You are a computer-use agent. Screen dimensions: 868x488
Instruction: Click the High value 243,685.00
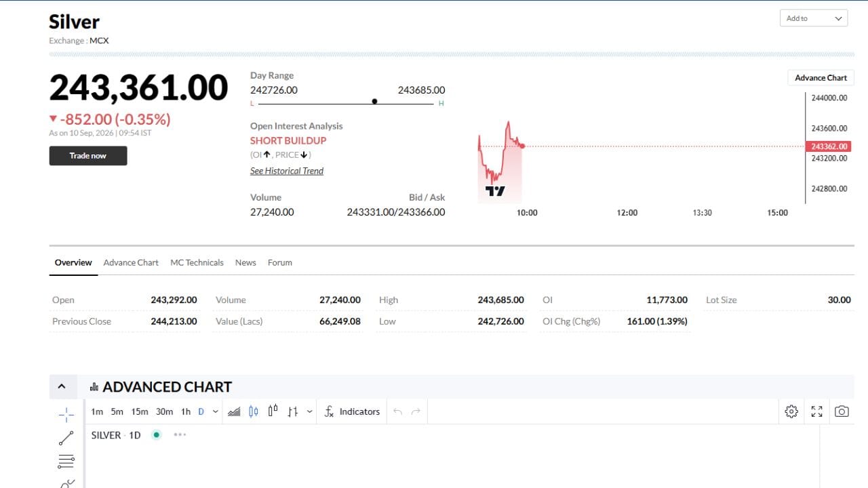500,300
